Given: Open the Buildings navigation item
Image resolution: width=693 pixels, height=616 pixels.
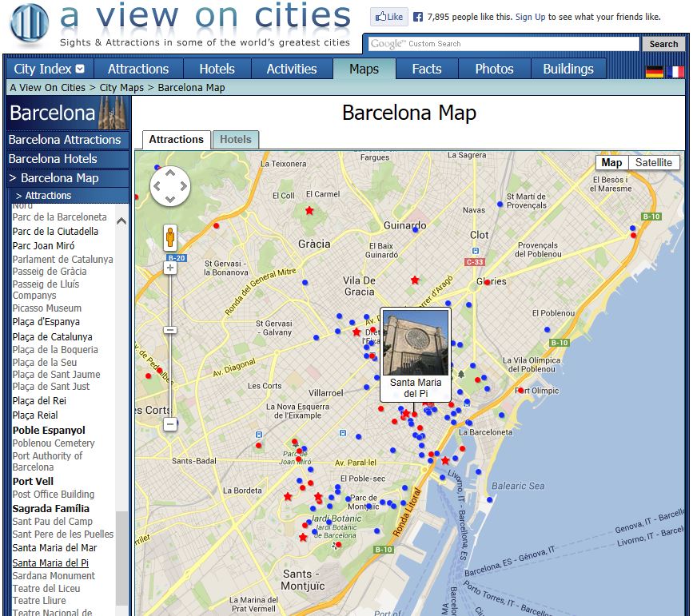Looking at the screenshot, I should click(x=568, y=69).
